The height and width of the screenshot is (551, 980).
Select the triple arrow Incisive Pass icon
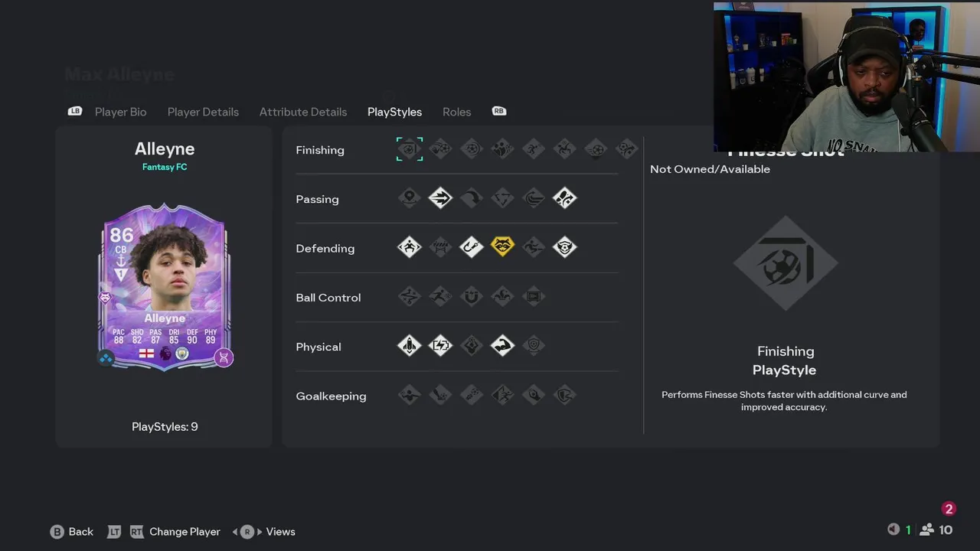(x=440, y=198)
